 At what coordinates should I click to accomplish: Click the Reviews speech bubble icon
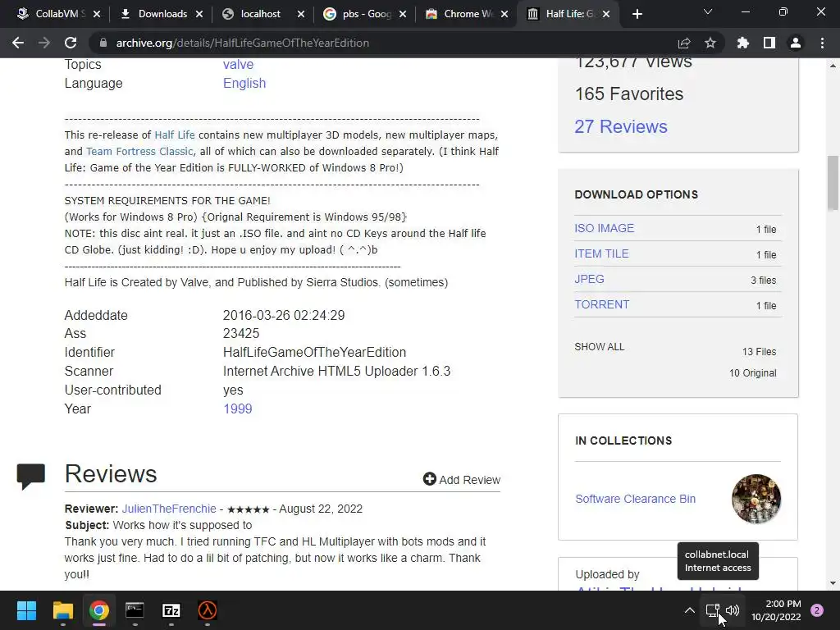[31, 477]
